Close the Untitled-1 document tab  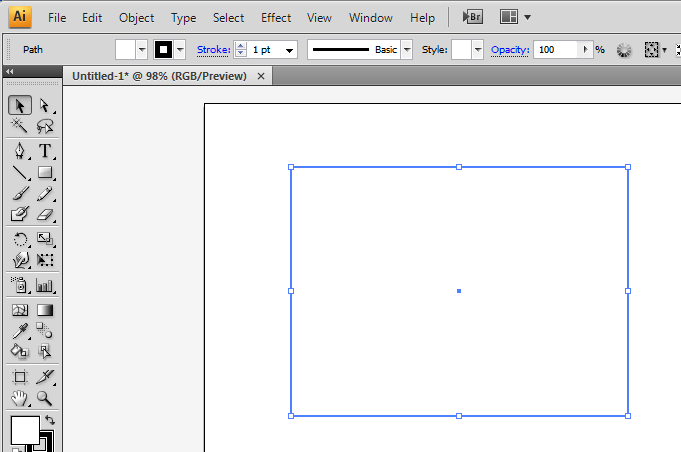point(261,76)
